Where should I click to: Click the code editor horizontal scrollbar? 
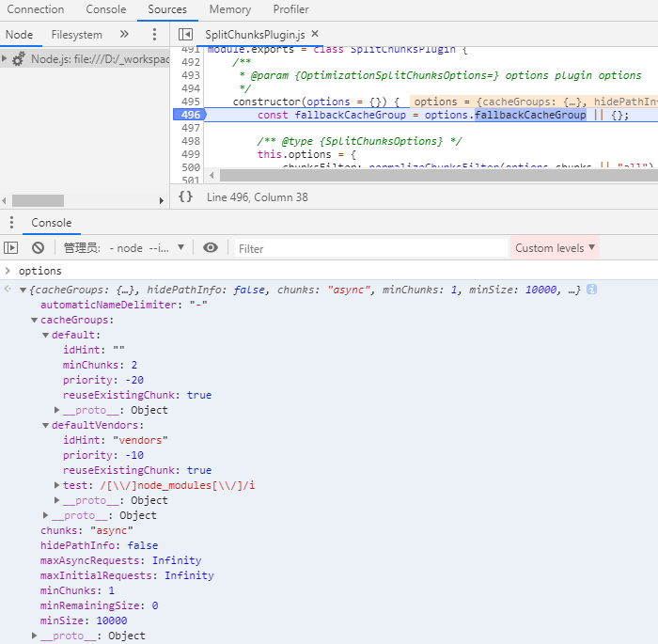coord(438,175)
